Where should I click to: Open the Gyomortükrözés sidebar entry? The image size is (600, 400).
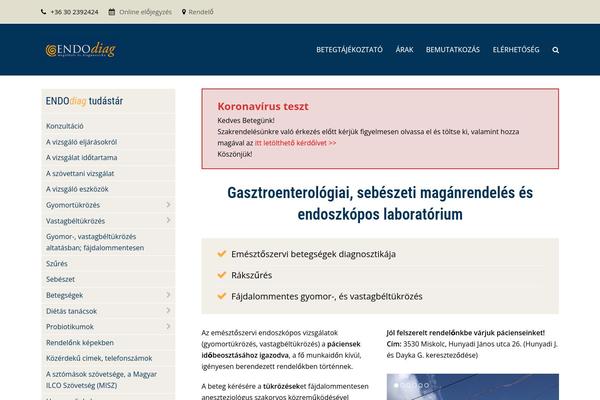click(73, 205)
